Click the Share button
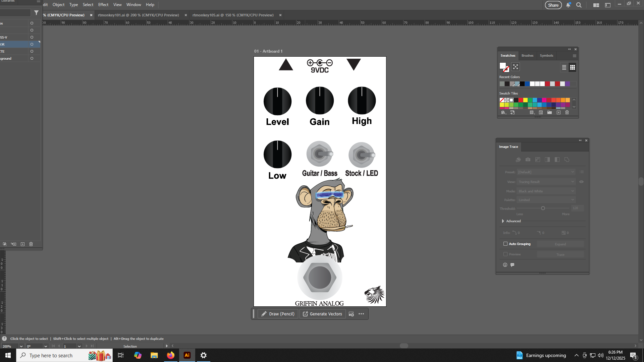 (553, 5)
